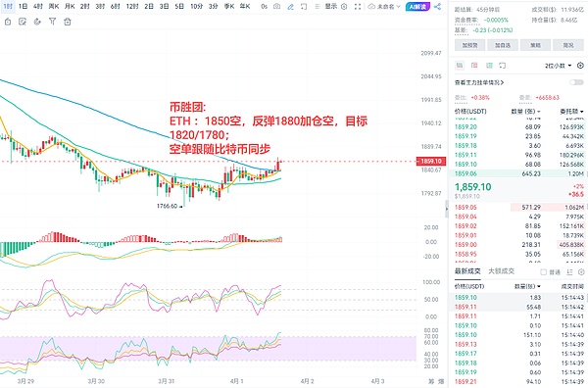Click the hide drawings icon in second toolbar
The width and height of the screenshot is (588, 388).
click(x=37, y=22)
